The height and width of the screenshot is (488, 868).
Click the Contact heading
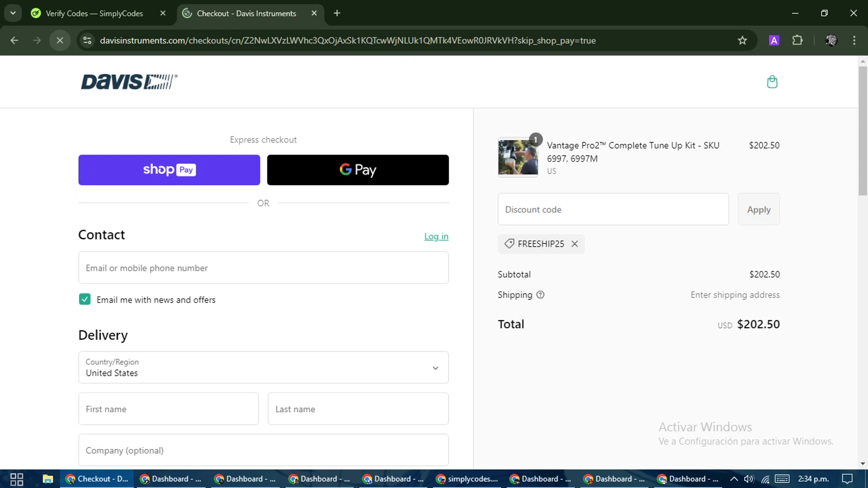(x=102, y=234)
